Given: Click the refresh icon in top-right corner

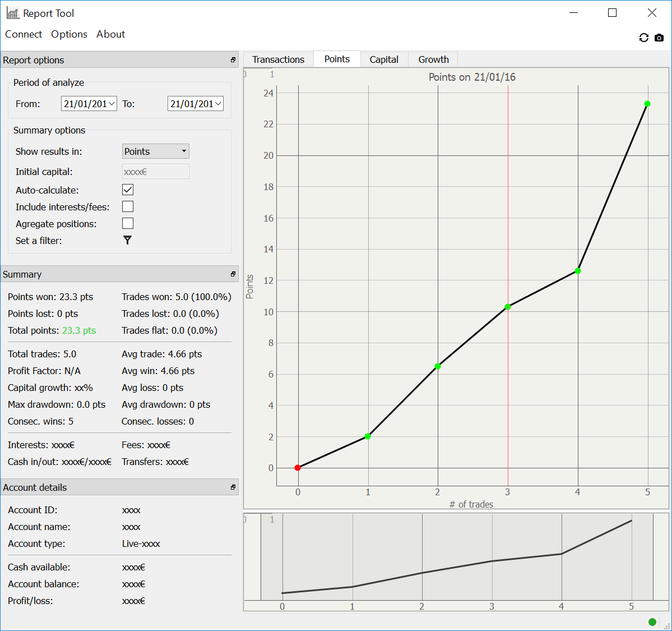Looking at the screenshot, I should click(643, 38).
